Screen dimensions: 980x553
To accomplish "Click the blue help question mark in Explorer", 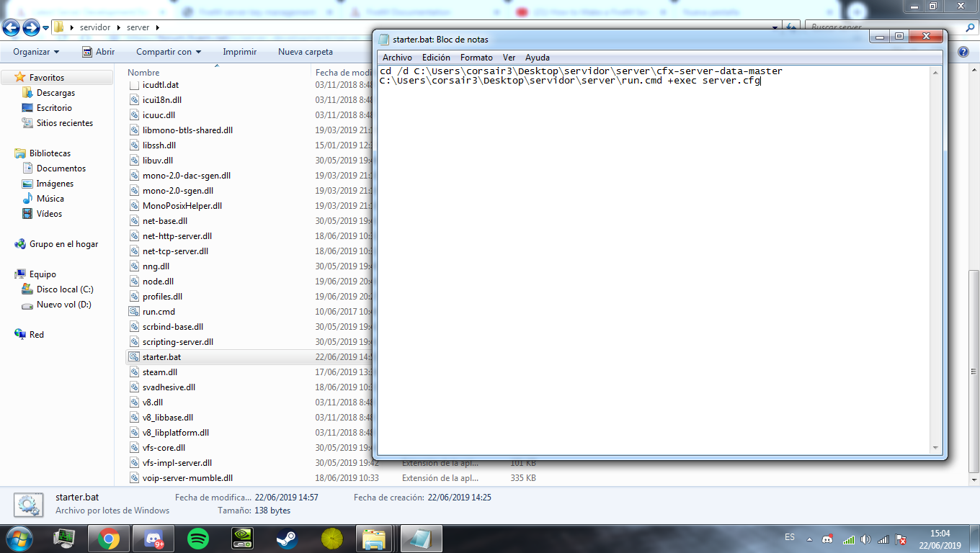I will (x=964, y=51).
